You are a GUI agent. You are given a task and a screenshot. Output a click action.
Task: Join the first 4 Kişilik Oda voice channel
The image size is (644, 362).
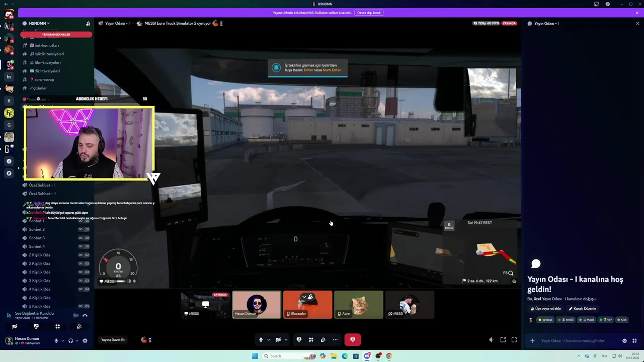point(56,289)
